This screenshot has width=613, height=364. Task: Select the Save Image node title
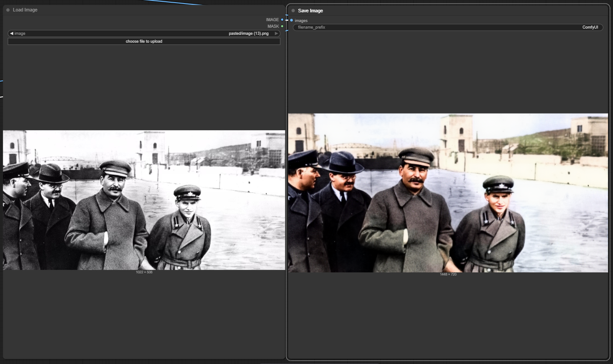[x=310, y=11]
